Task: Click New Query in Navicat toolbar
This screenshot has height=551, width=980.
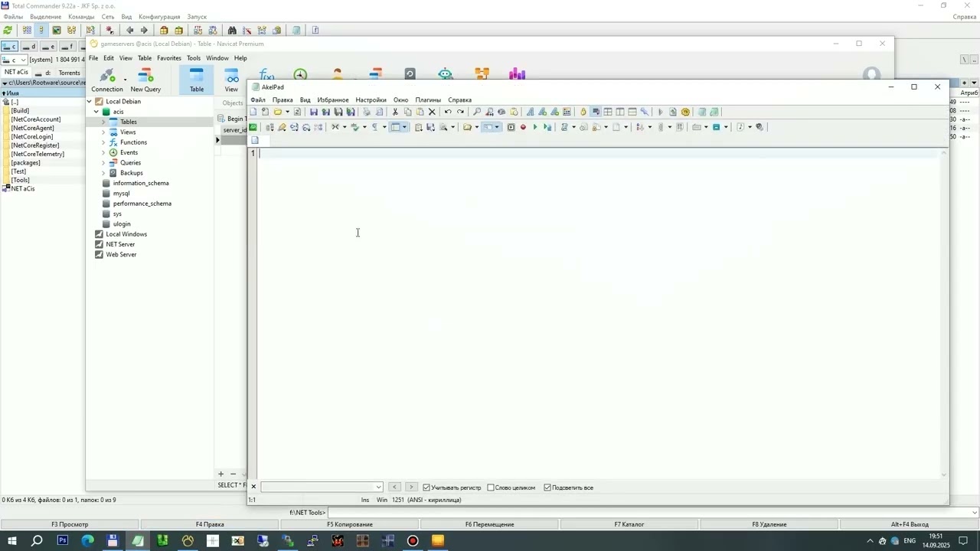Action: pos(145,80)
